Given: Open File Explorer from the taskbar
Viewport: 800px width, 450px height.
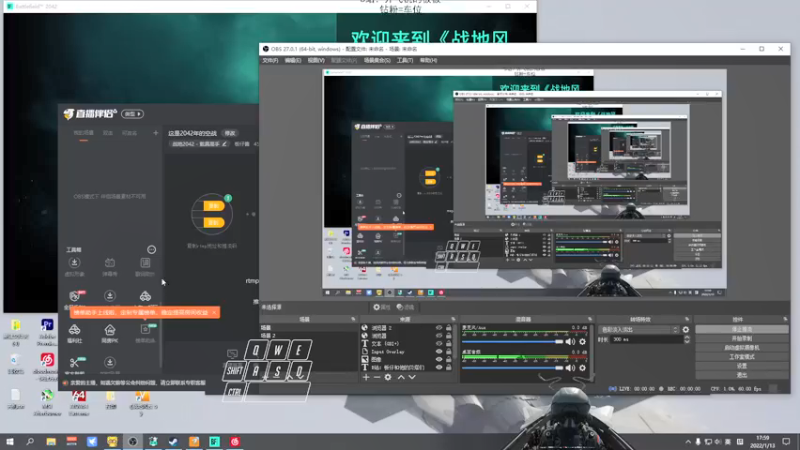Looking at the screenshot, I should coord(51,441).
